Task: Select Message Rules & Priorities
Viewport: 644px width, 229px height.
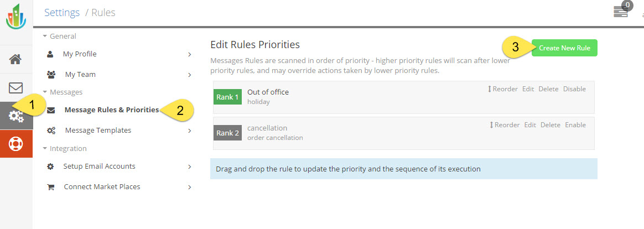Action: [x=111, y=110]
